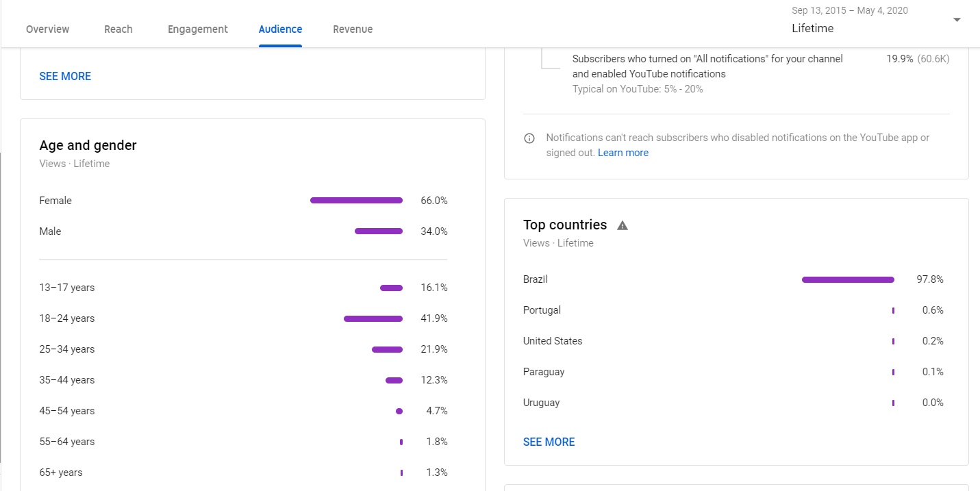This screenshot has height=491, width=980.
Task: Select the Lifetime date range label
Action: point(813,29)
